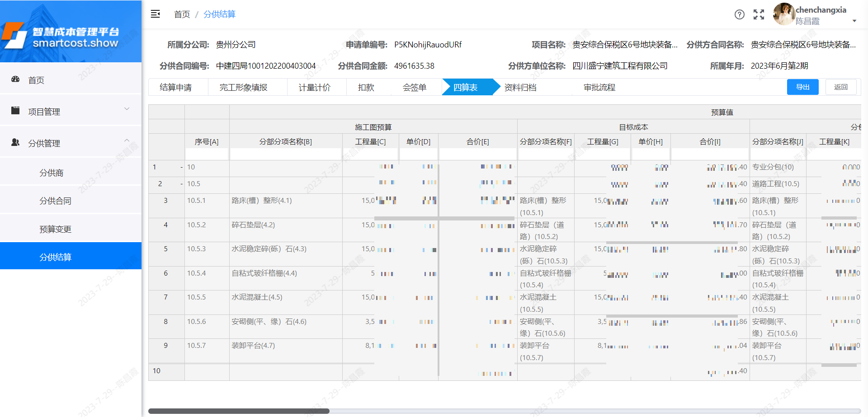
Task: Click the horizontal scrollbar at the bottom
Action: (x=240, y=411)
